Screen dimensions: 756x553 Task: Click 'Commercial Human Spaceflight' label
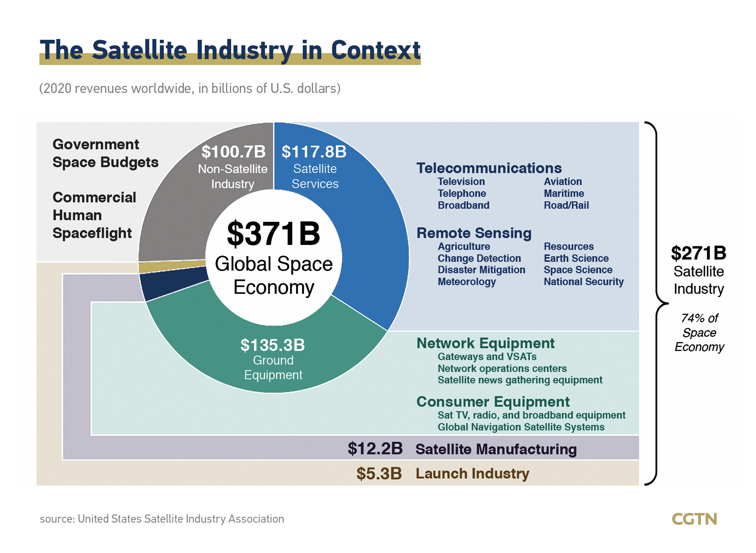[94, 215]
